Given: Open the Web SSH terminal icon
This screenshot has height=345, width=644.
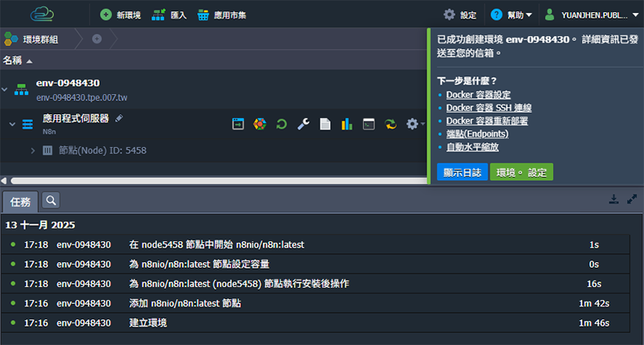Looking at the screenshot, I should 369,124.
